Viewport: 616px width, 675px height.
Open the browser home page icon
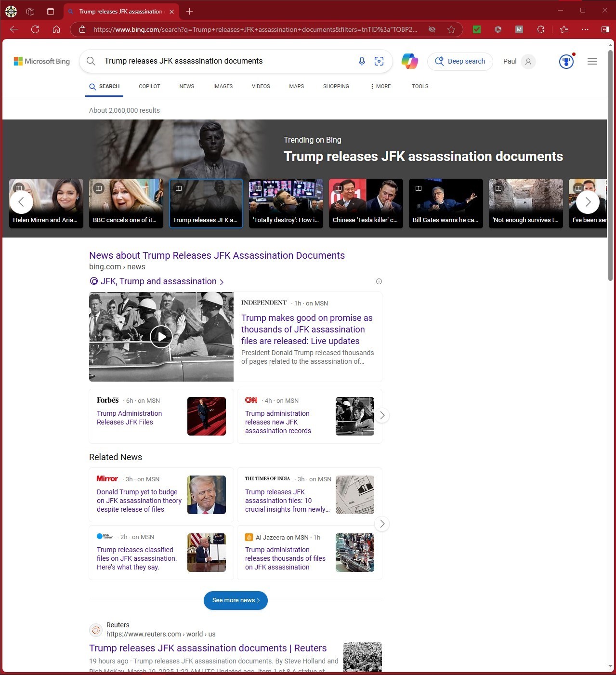pos(56,29)
